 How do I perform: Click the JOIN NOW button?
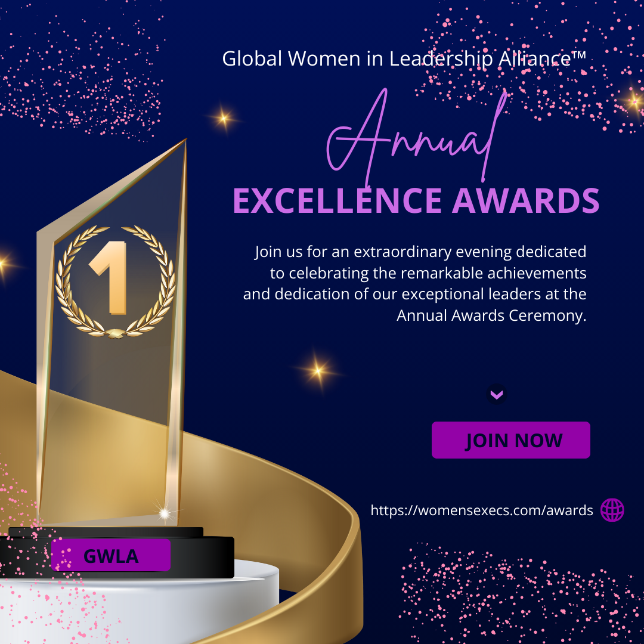pos(510,440)
